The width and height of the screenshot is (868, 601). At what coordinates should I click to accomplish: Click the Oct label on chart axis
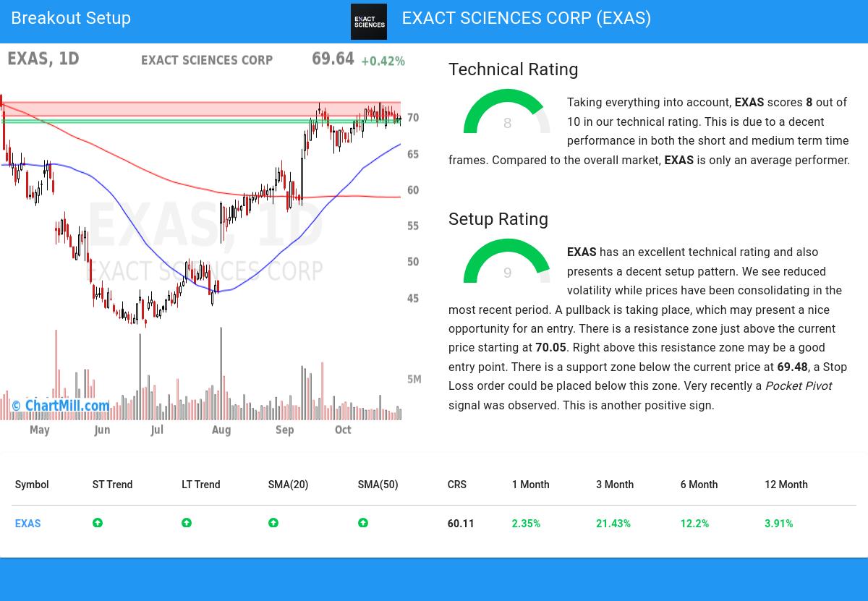[343, 430]
